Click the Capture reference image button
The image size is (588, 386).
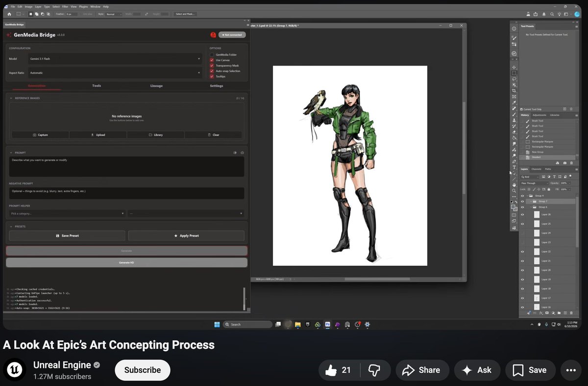[40, 135]
